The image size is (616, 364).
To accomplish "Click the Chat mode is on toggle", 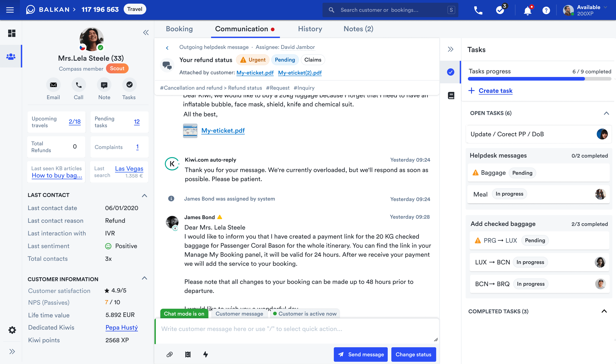I will (x=184, y=314).
